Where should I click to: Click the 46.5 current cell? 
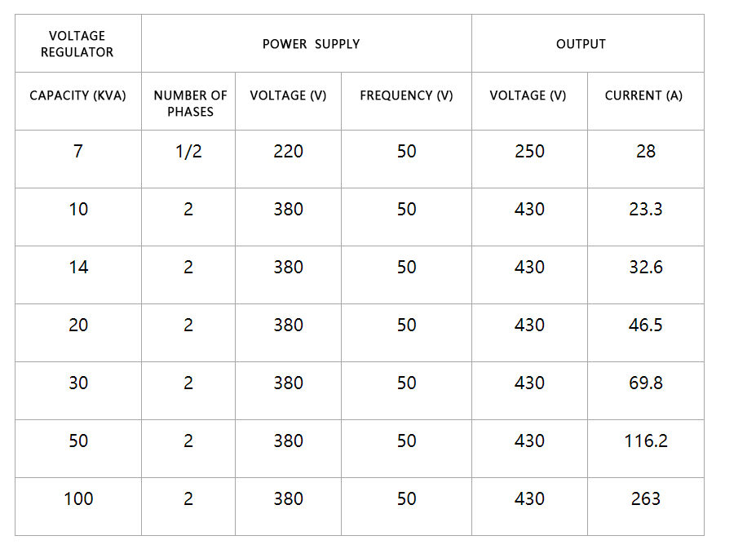pyautogui.click(x=646, y=333)
